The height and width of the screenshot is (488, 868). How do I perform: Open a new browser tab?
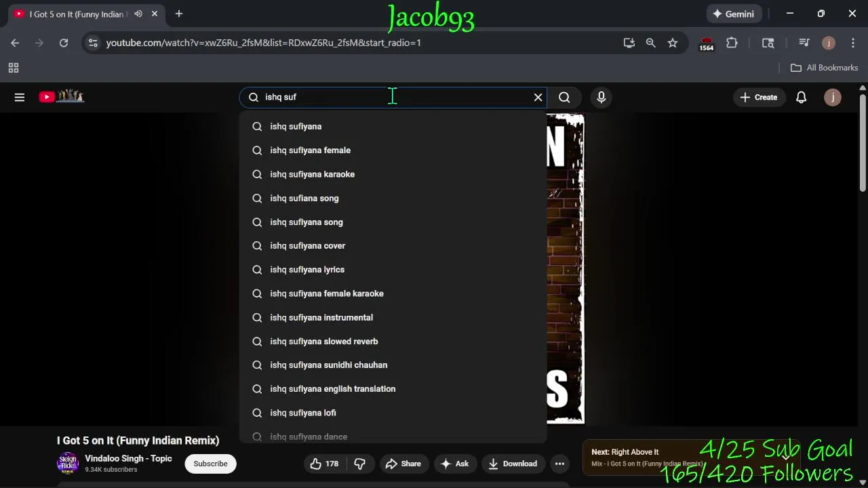tap(179, 14)
